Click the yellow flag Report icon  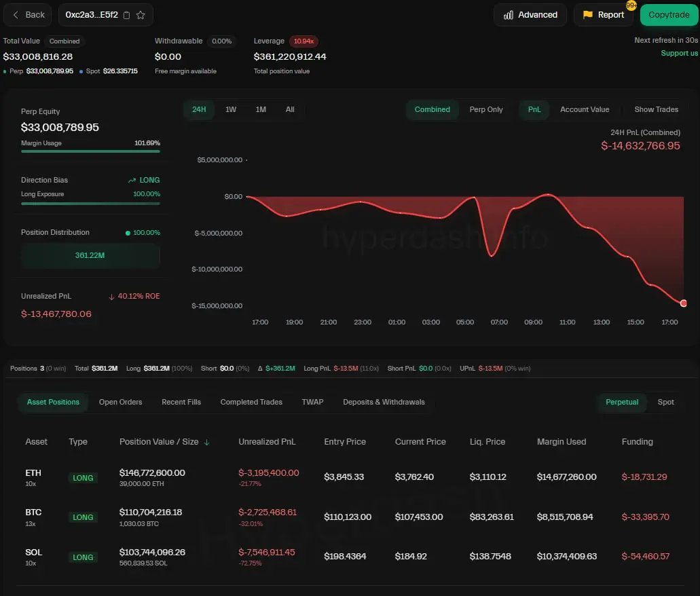click(x=588, y=15)
